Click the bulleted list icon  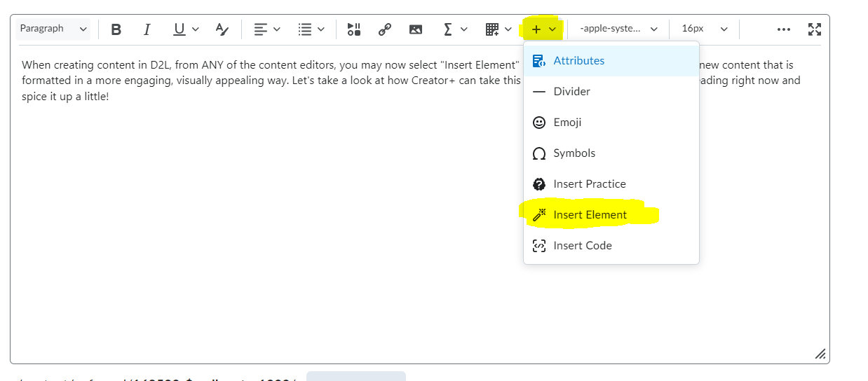[x=304, y=29]
